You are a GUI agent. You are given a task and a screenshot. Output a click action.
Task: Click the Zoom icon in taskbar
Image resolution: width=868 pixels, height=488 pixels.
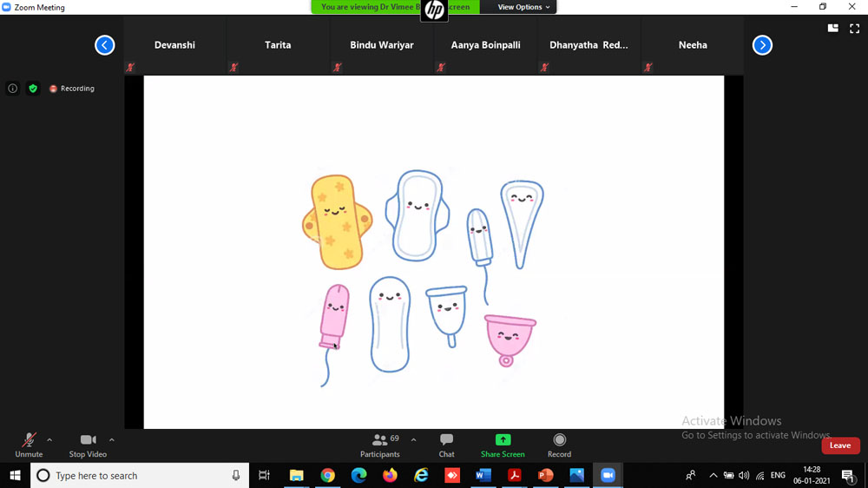pos(608,475)
